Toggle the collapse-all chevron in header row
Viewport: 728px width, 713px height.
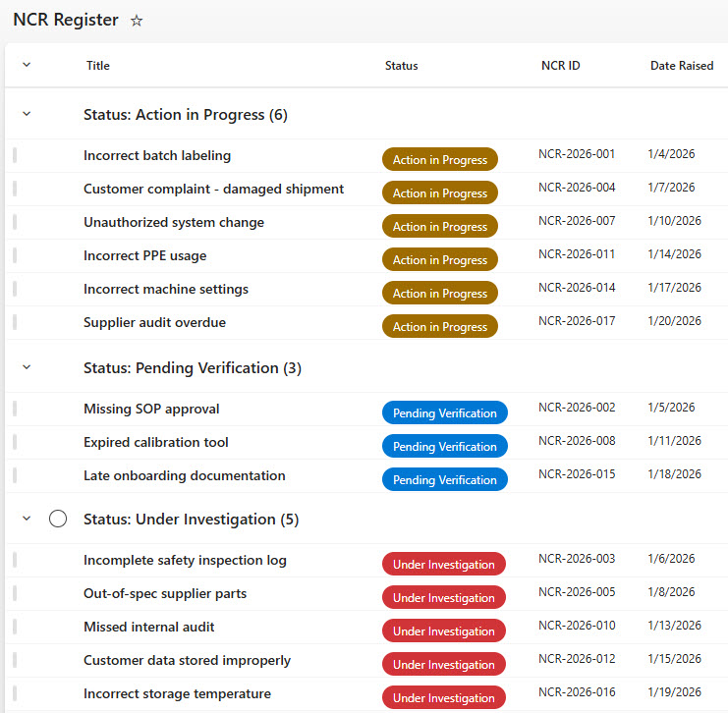27,65
